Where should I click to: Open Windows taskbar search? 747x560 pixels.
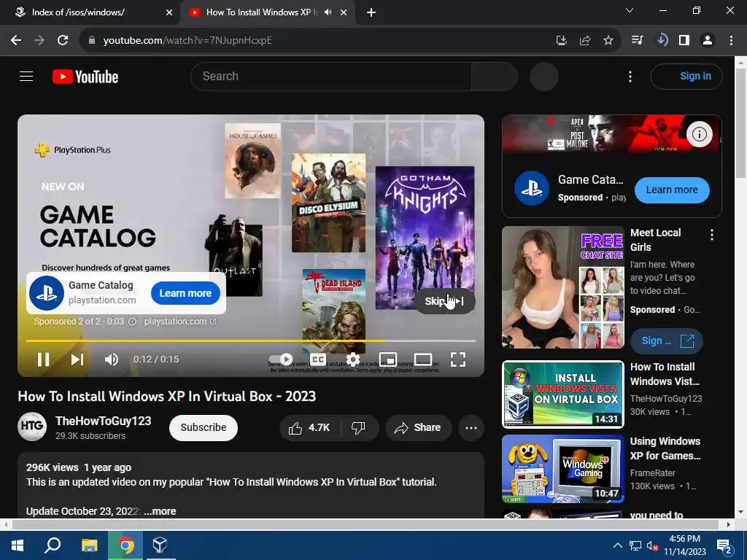point(53,545)
